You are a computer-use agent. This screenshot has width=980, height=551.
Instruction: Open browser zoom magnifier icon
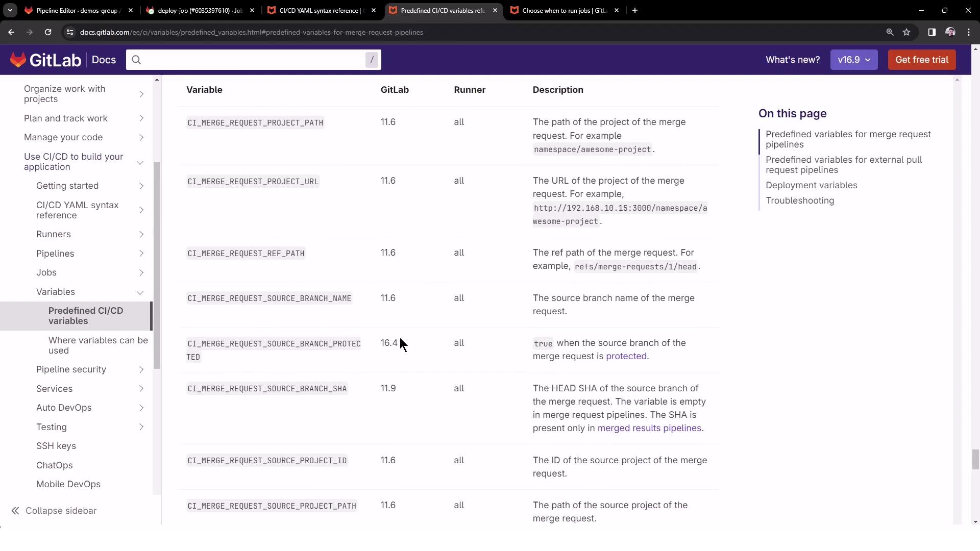pos(890,32)
